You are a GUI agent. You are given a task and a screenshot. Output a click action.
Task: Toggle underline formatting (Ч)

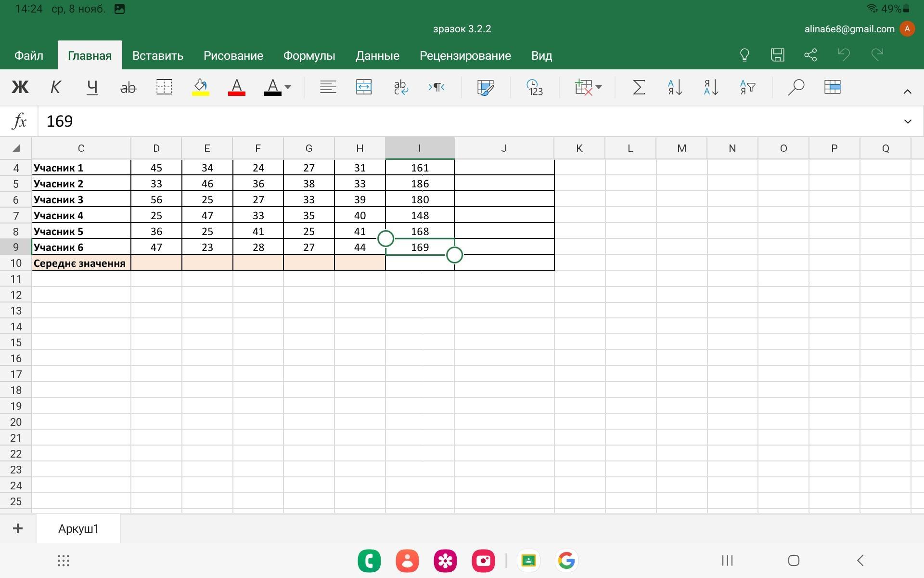[x=92, y=87]
